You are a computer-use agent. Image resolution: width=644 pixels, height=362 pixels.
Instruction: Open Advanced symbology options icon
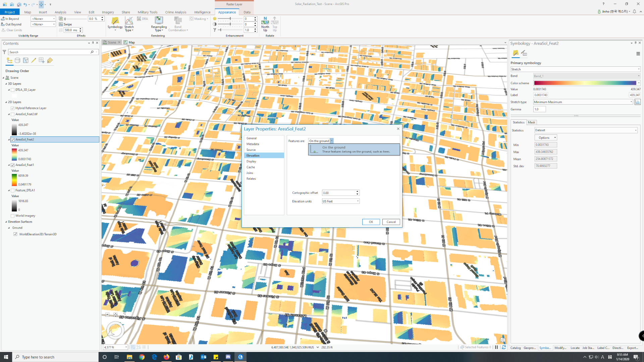pos(524,53)
